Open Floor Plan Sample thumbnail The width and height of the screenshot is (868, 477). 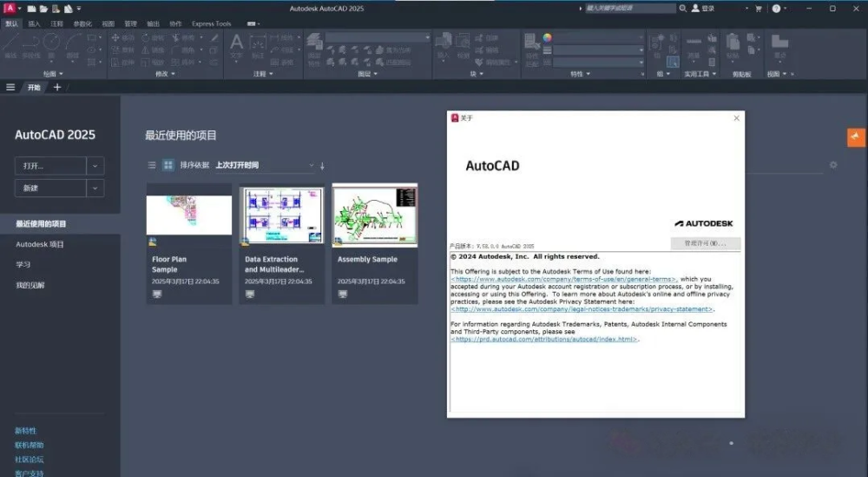189,215
